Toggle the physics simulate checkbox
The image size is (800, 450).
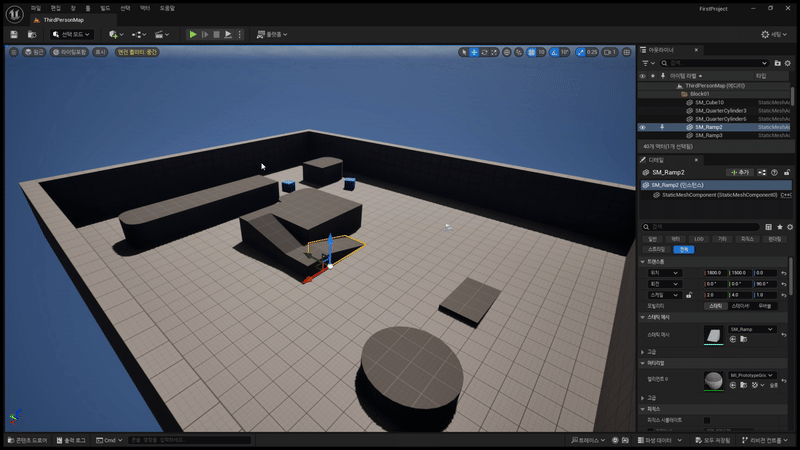click(707, 420)
